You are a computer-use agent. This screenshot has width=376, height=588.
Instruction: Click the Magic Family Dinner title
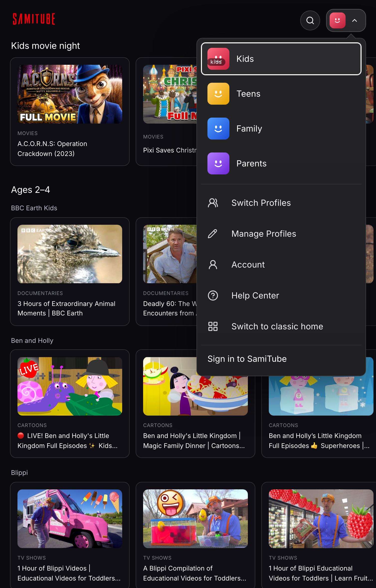194,441
